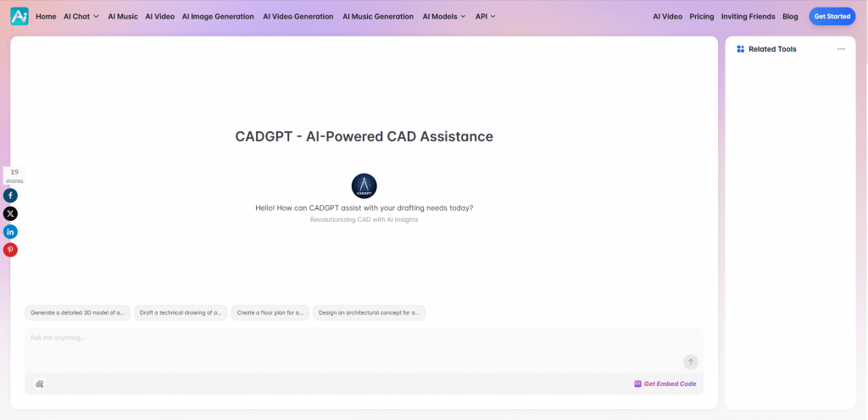Click the Get Started button
This screenshot has height=420, width=868.
click(832, 17)
